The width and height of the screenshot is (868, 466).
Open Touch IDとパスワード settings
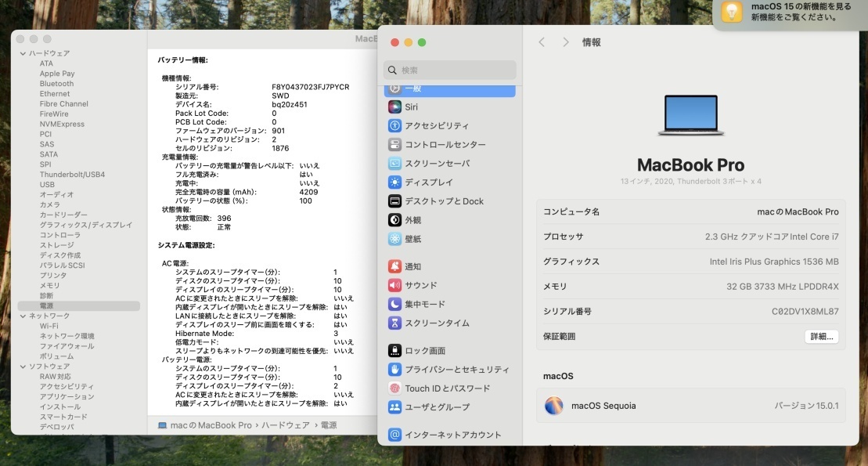[447, 388]
